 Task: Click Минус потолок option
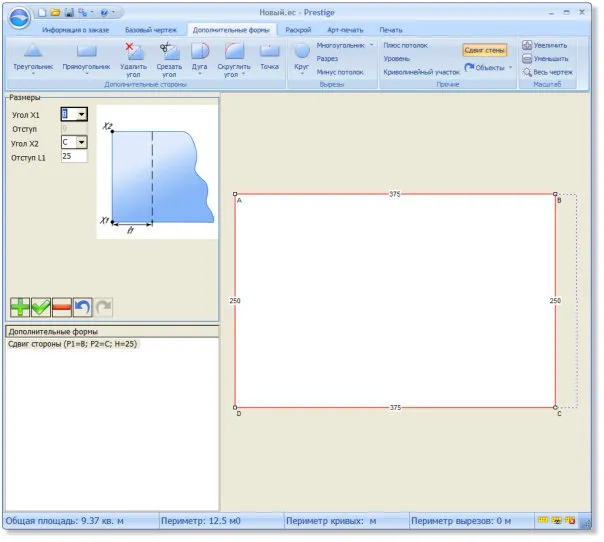click(340, 72)
